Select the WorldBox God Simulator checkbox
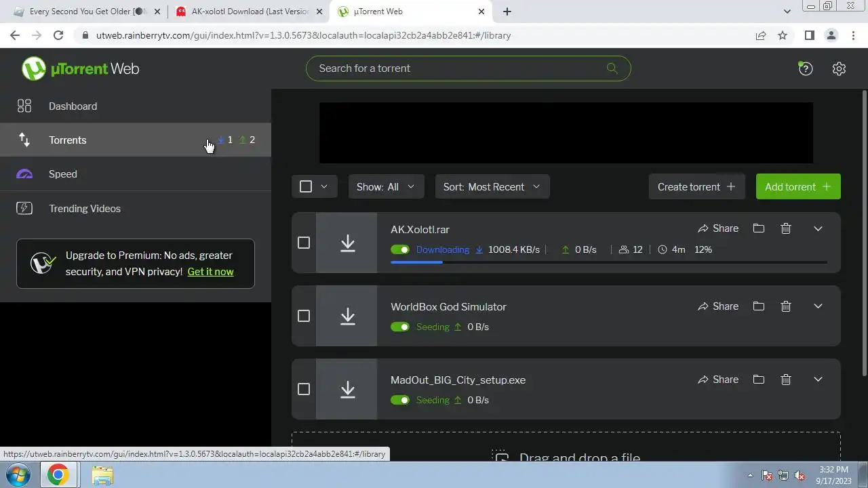868x488 pixels. 304,316
